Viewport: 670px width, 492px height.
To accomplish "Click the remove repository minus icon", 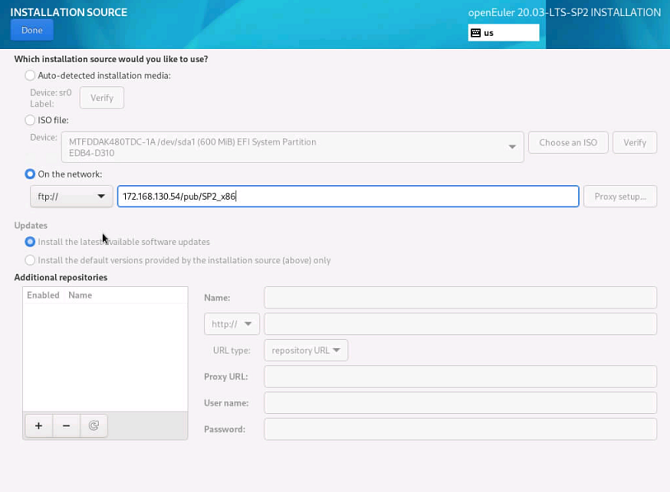I will click(66, 425).
